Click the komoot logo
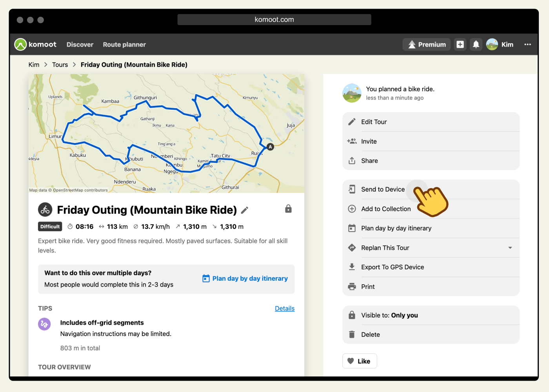The image size is (549, 392). pos(35,44)
